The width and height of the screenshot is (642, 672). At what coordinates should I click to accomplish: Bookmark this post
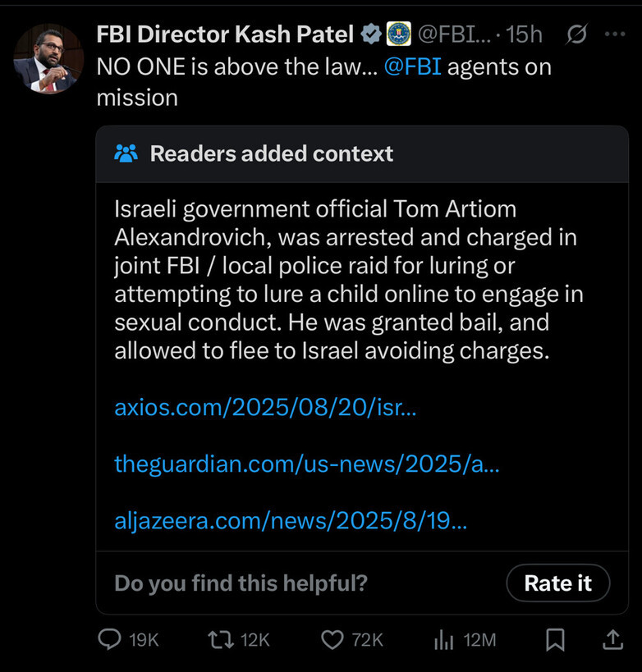tap(555, 640)
